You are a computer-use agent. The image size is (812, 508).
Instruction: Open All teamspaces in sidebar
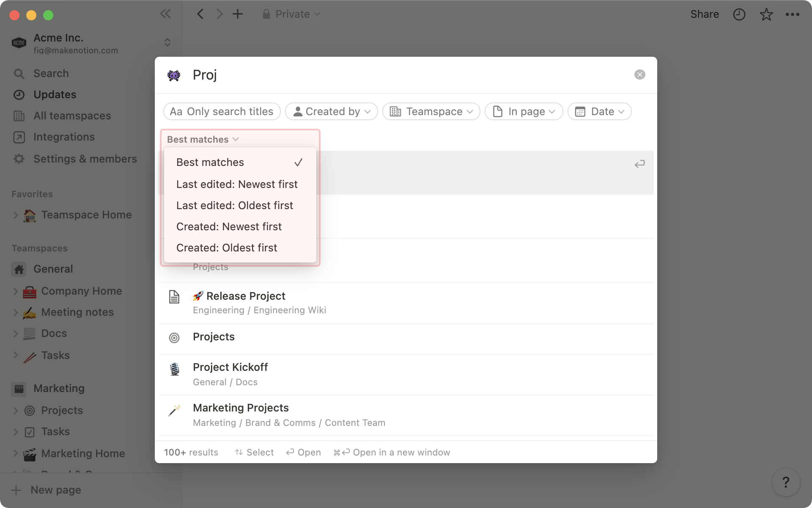pyautogui.click(x=72, y=116)
